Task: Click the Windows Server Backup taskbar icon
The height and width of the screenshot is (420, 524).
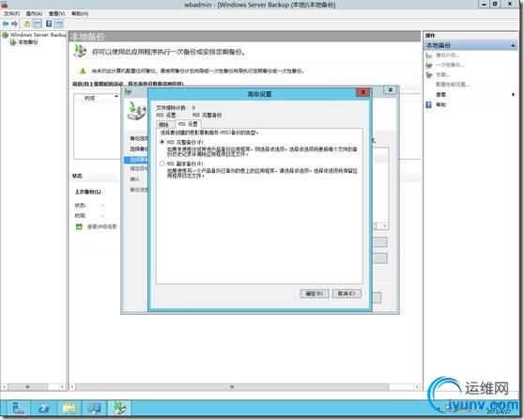Action: pos(120,408)
